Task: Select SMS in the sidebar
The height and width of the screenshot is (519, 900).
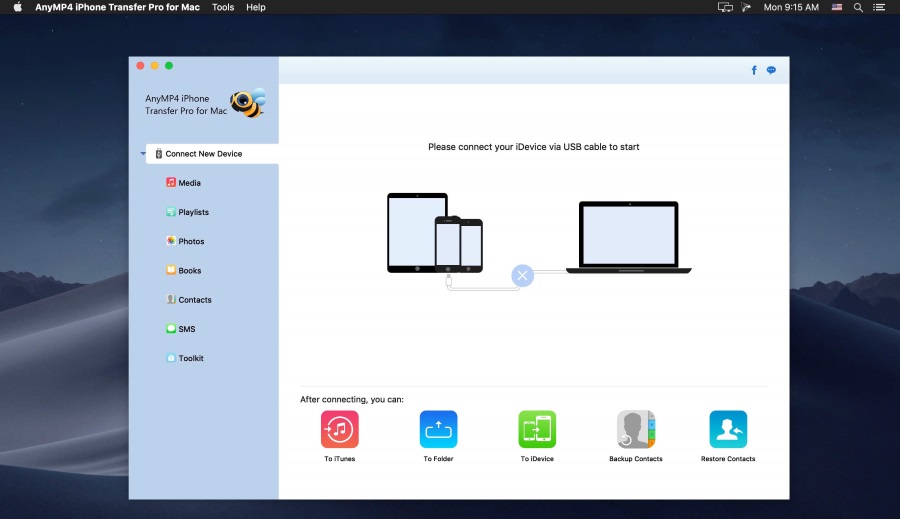Action: tap(180, 329)
